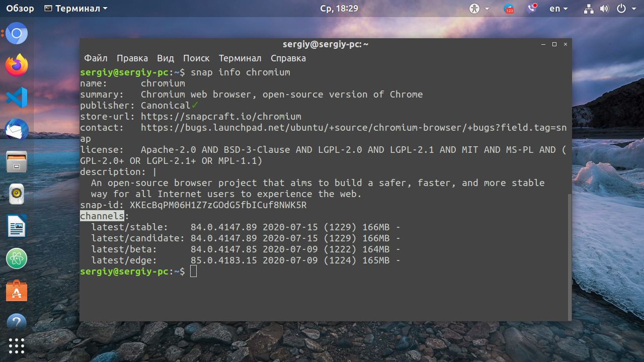Open the Справка menu
644x362 pixels.
(x=288, y=58)
